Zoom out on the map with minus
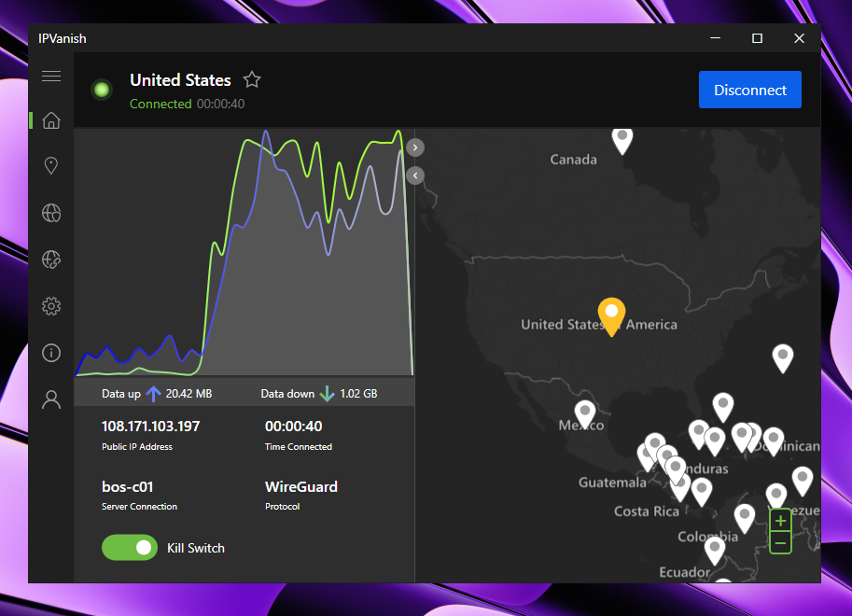The height and width of the screenshot is (616, 852). [x=780, y=542]
